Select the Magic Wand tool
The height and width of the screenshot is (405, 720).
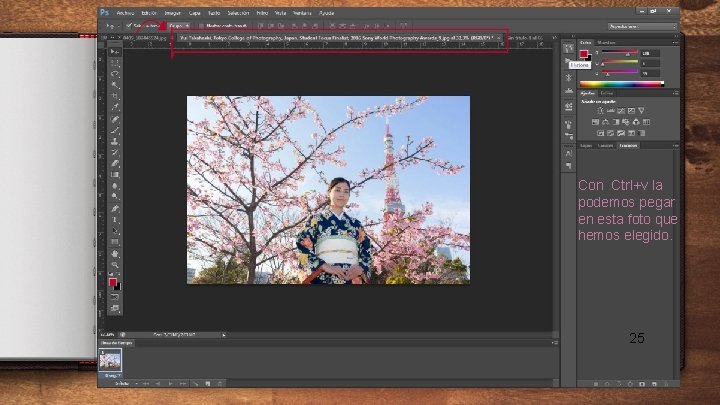click(114, 85)
